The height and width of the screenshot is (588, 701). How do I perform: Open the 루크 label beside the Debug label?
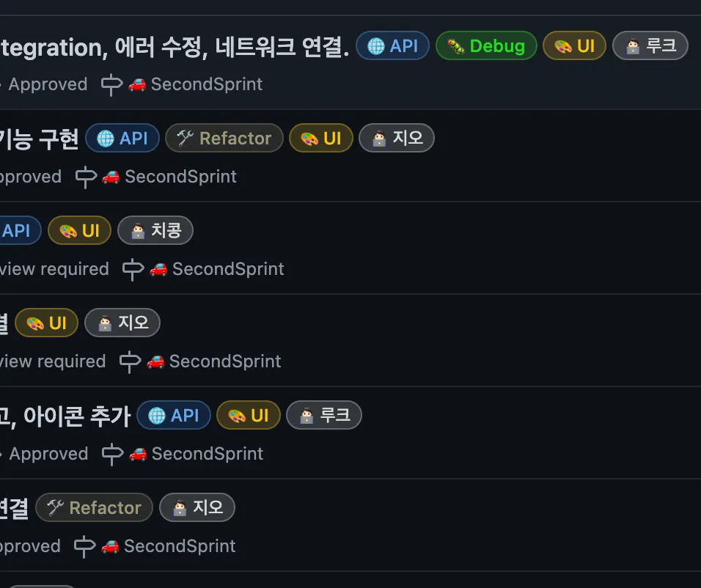pyautogui.click(x=650, y=46)
